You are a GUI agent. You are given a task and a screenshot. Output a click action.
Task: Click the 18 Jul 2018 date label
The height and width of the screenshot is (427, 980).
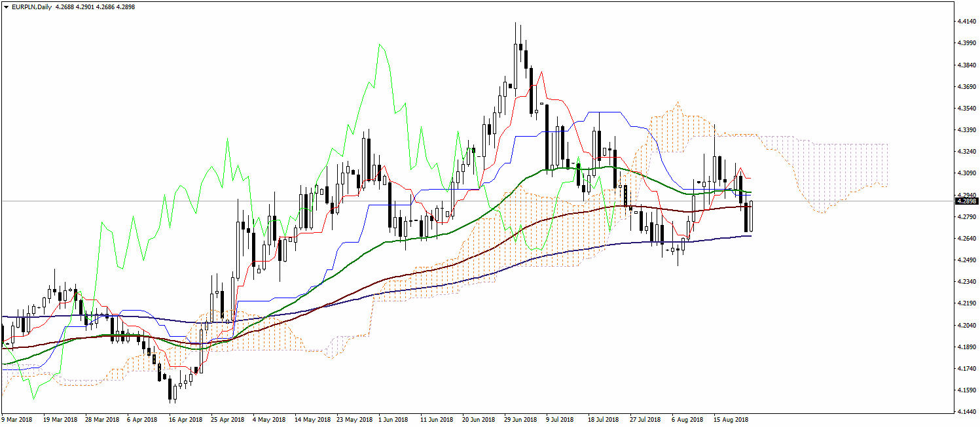click(604, 419)
